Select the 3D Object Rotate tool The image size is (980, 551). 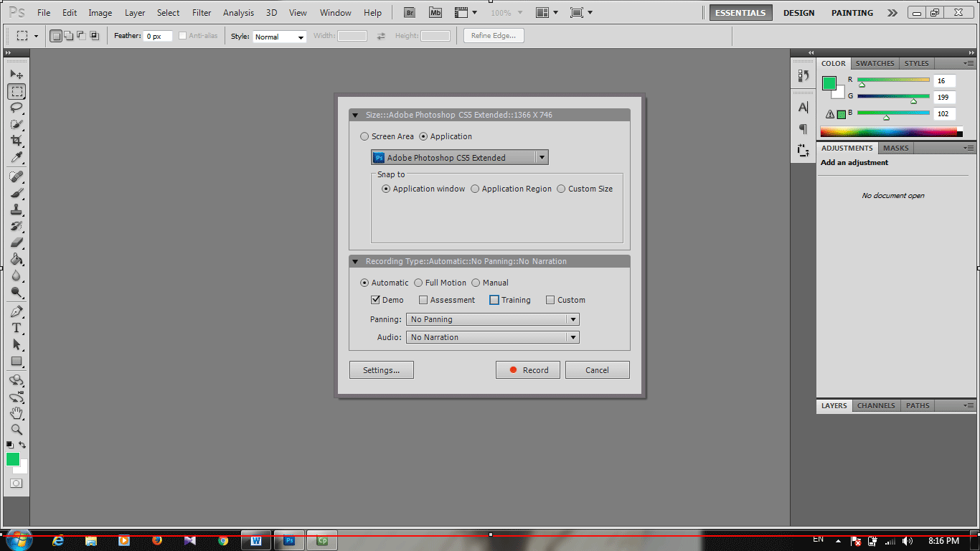pos(17,380)
